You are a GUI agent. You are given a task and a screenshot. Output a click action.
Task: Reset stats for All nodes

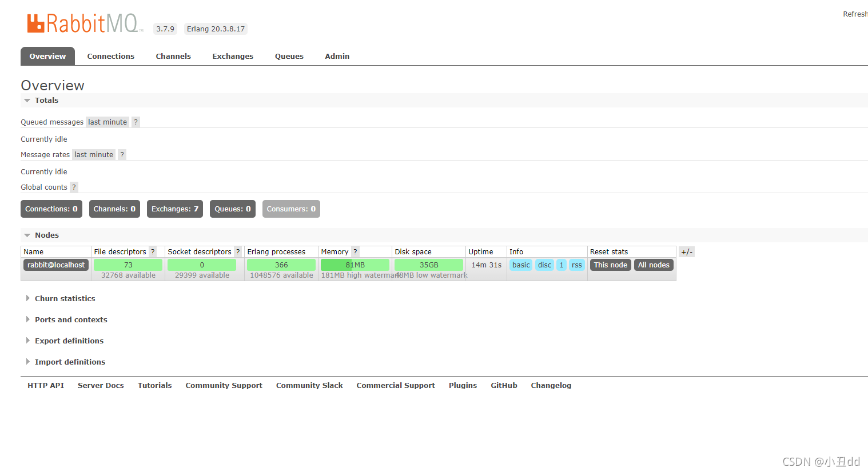pos(654,265)
